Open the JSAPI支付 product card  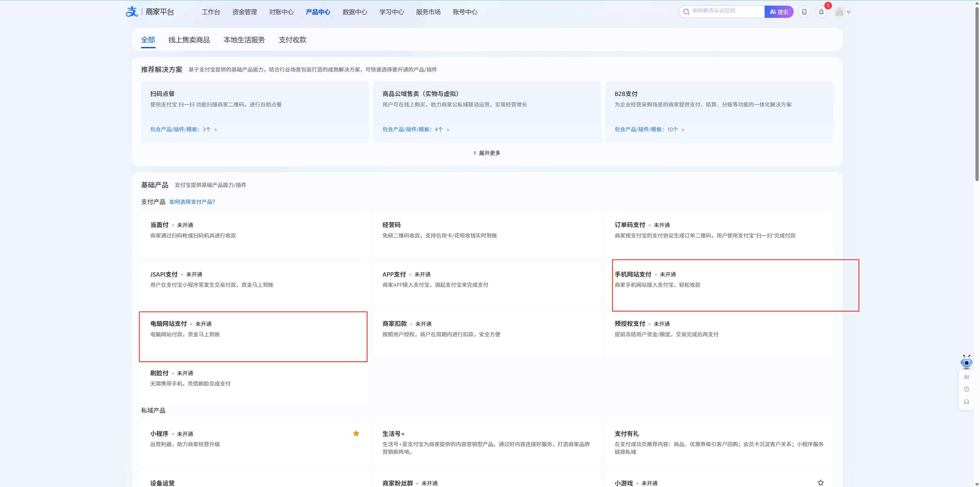(x=254, y=284)
